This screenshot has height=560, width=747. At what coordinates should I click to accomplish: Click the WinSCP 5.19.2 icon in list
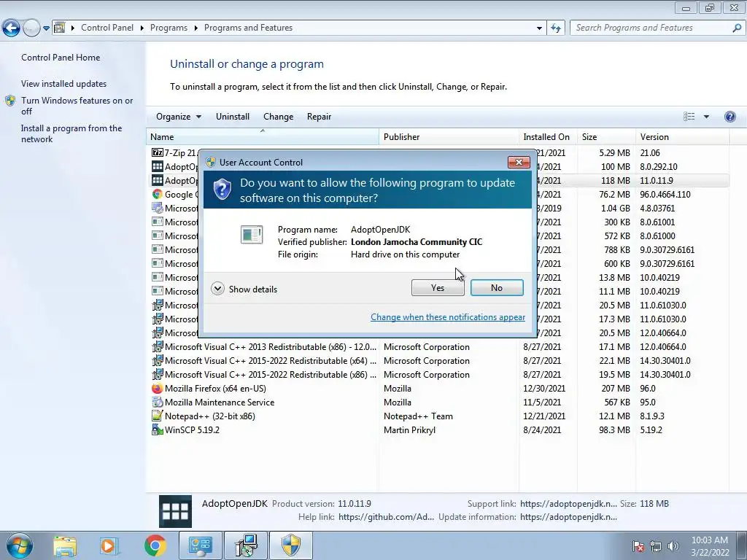(158, 430)
